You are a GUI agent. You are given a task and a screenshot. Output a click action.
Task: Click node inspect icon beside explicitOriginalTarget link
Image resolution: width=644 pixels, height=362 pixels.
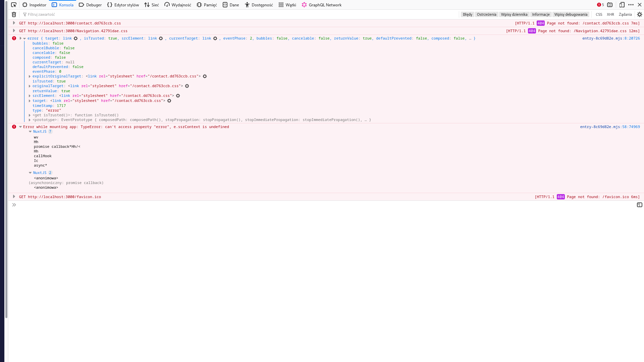[x=205, y=76]
